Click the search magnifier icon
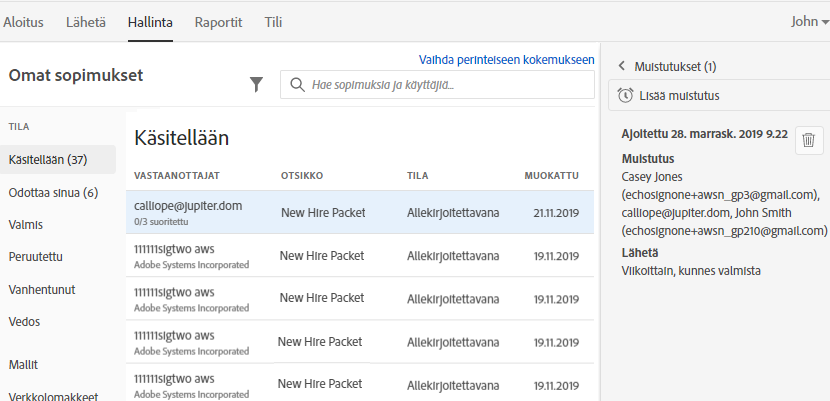Screen dimensions: 830x401 (x=297, y=85)
